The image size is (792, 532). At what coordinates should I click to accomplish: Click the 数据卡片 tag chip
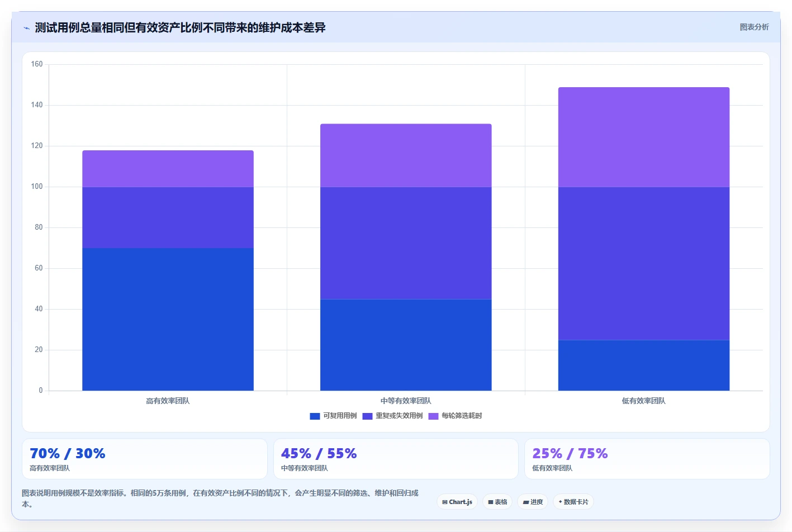click(x=573, y=502)
